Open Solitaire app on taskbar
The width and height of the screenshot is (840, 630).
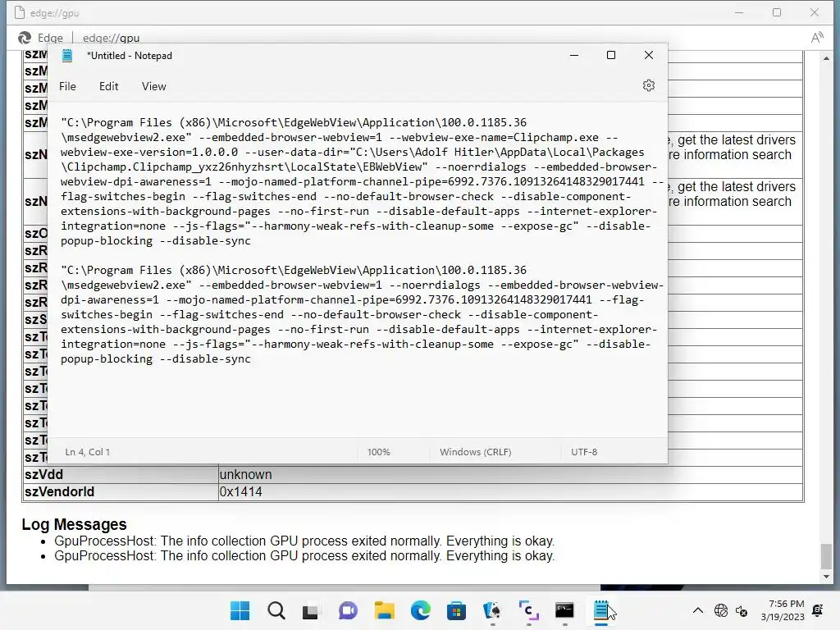click(x=492, y=610)
